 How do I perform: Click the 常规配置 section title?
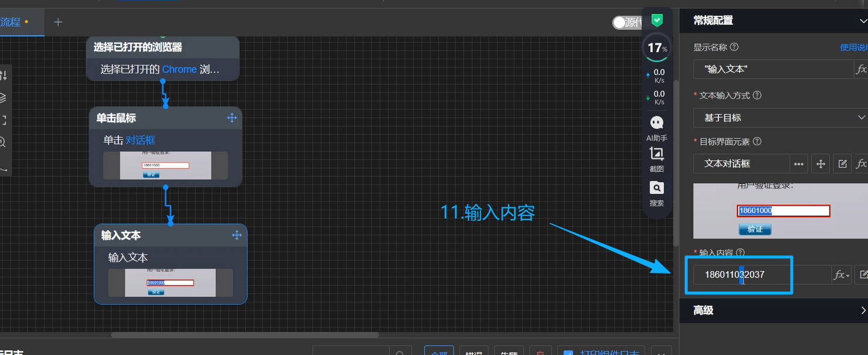click(x=713, y=21)
